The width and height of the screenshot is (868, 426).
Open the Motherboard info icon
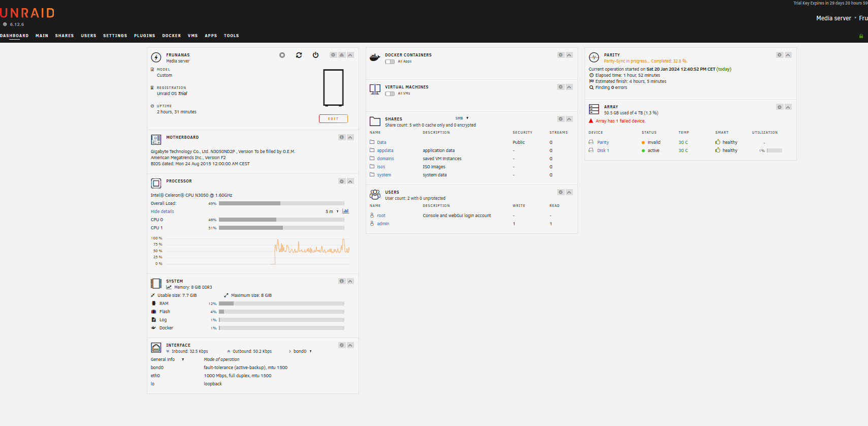[x=342, y=137]
